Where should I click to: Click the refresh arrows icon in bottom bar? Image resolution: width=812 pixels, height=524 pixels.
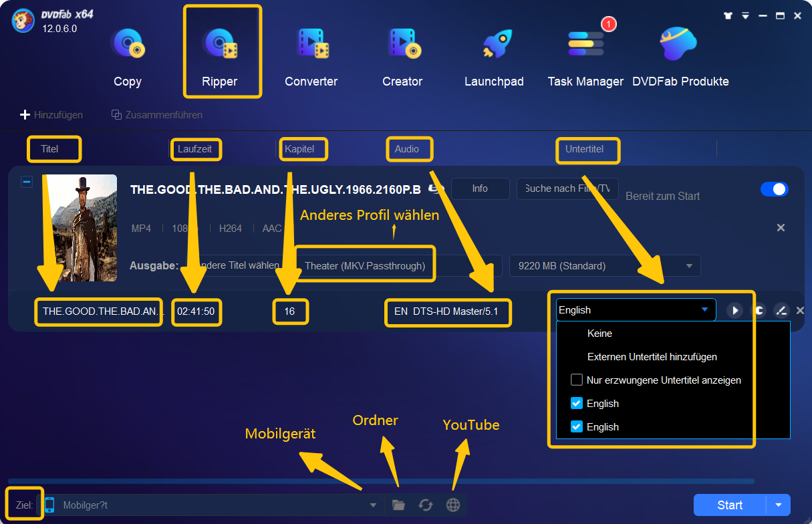tap(426, 505)
